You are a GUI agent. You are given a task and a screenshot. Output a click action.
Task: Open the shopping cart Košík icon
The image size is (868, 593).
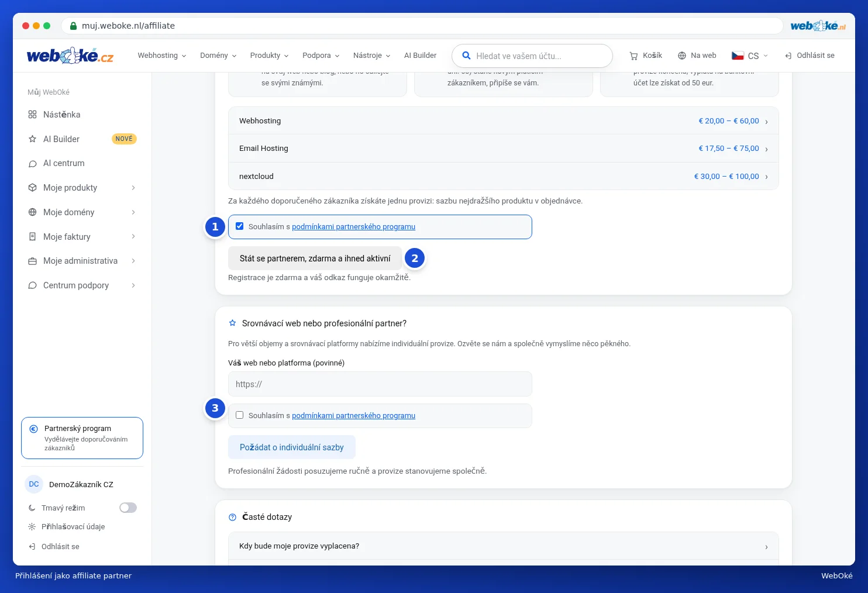pyautogui.click(x=633, y=56)
